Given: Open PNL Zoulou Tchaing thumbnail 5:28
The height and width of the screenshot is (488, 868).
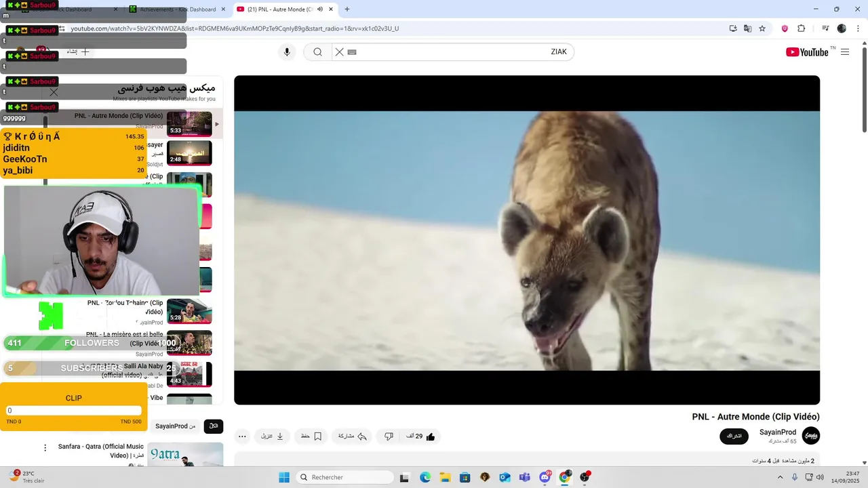Looking at the screenshot, I should coord(189,311).
